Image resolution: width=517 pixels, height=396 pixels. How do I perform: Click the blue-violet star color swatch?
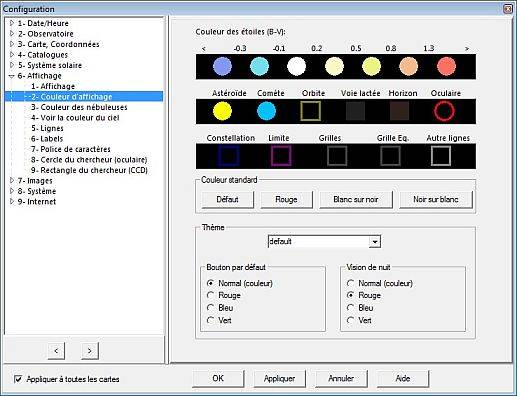222,66
